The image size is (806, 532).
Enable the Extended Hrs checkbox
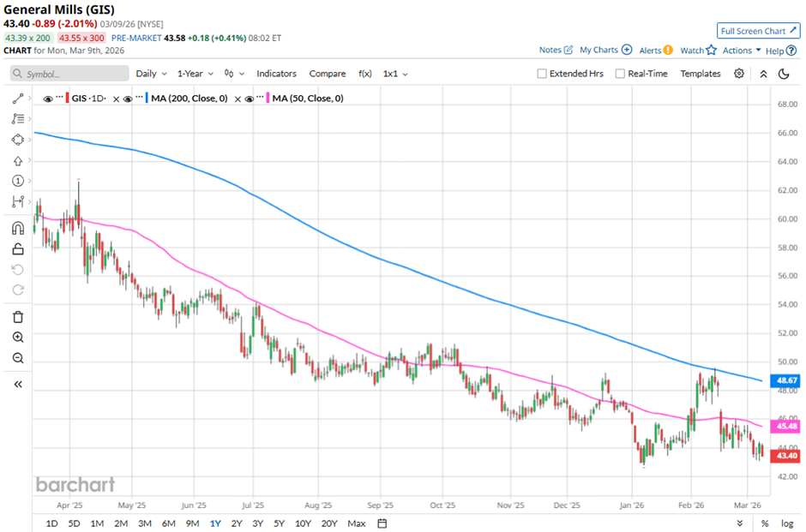[542, 74]
